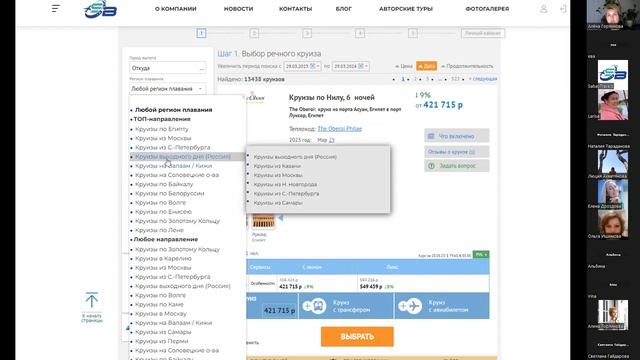Open 'ФОТОГАЛЕРЕЯ' menu item
640x360 pixels.
tap(487, 9)
